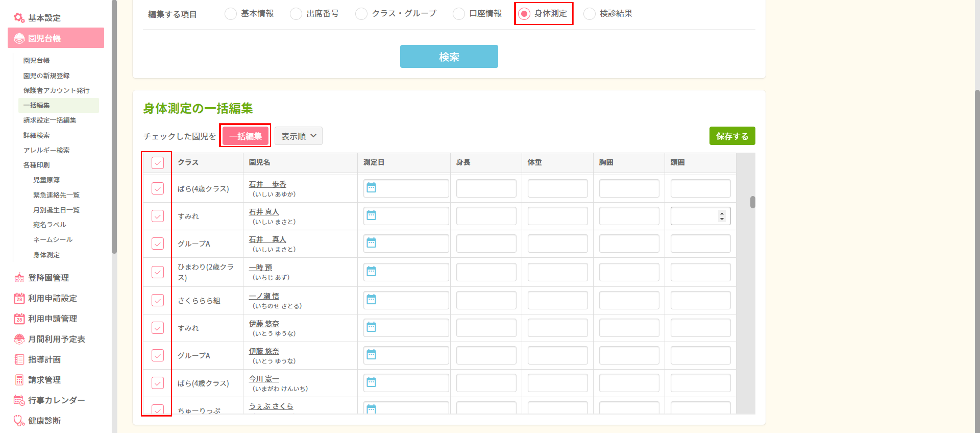Open calendar icon in グループA 伊藤 悠奈 row

371,355
